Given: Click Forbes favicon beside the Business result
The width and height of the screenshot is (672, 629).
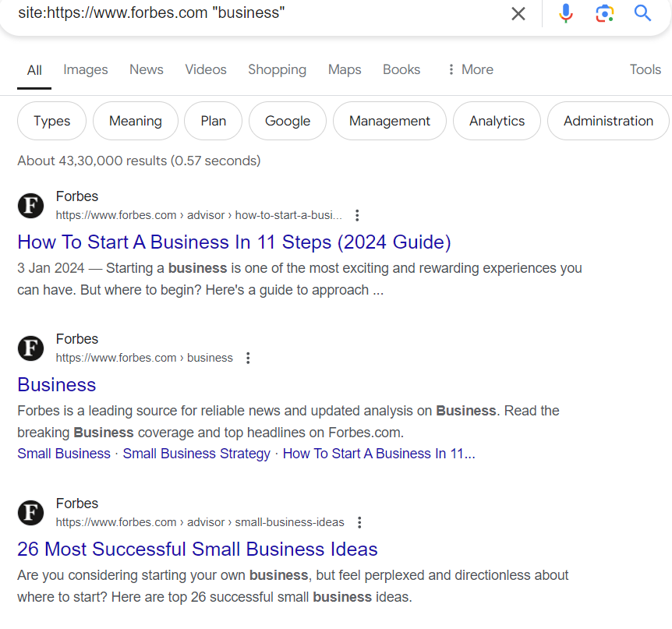Looking at the screenshot, I should (x=31, y=348).
